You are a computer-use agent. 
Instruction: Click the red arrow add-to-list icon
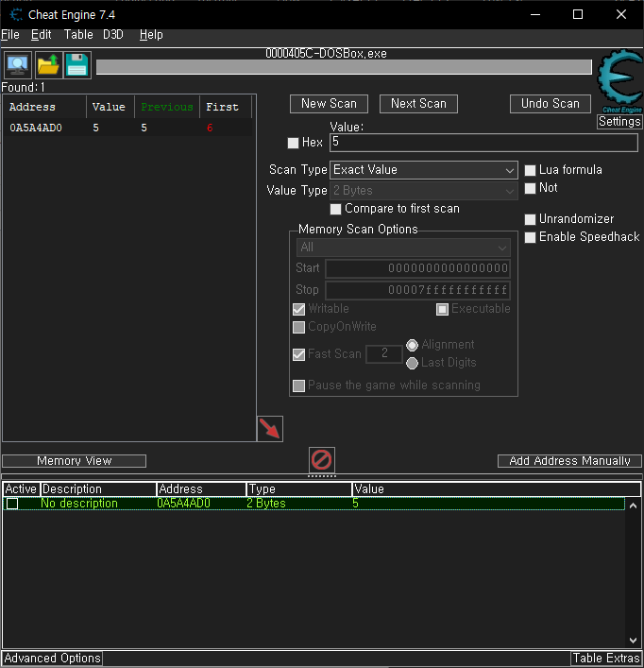[x=270, y=429]
